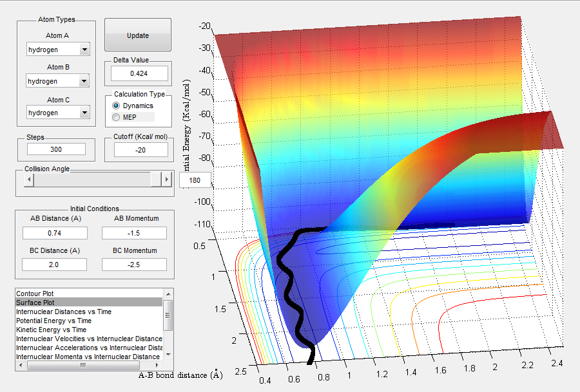
Task: Select Kinetic Energy vs Time
Action: coord(89,330)
